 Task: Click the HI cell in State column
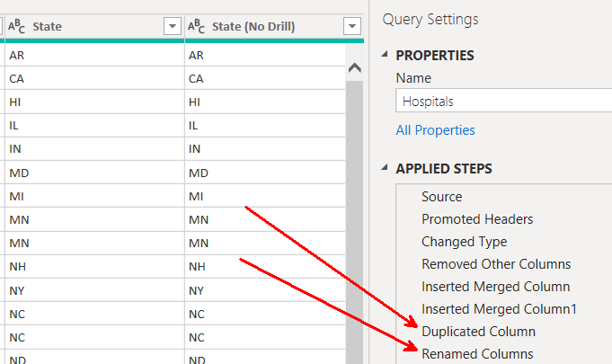94,102
